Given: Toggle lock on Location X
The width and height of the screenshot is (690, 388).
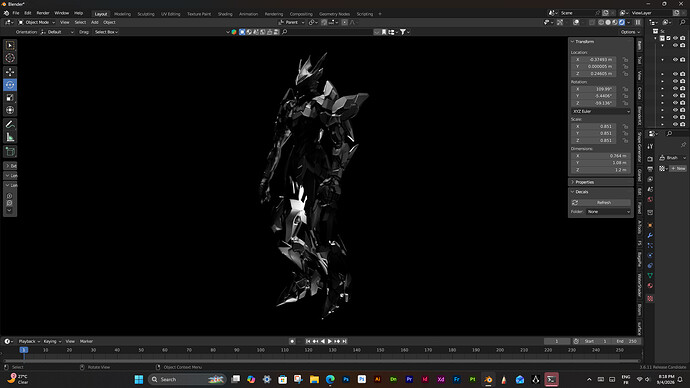Looking at the screenshot, I should click(625, 59).
